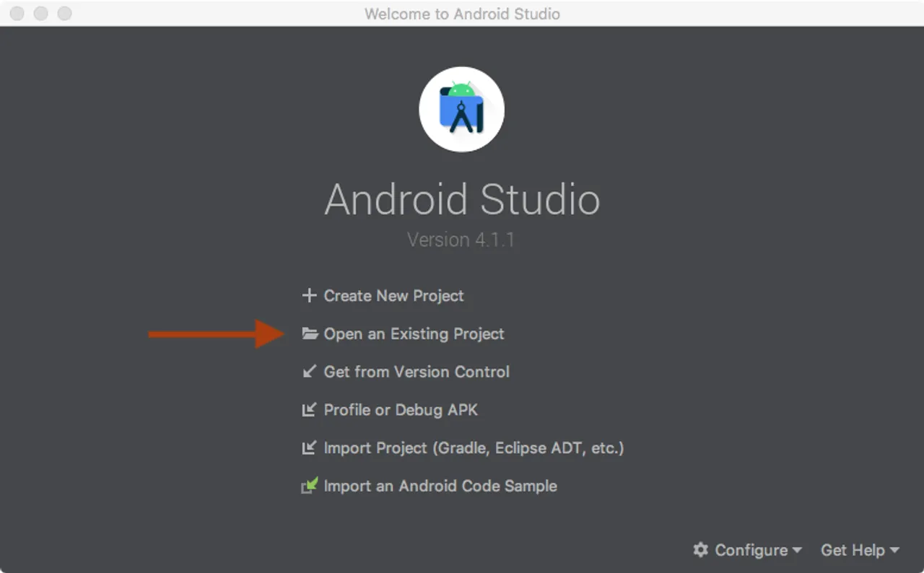Click the Version 4.1.1 text
The height and width of the screenshot is (573, 924).
(461, 239)
